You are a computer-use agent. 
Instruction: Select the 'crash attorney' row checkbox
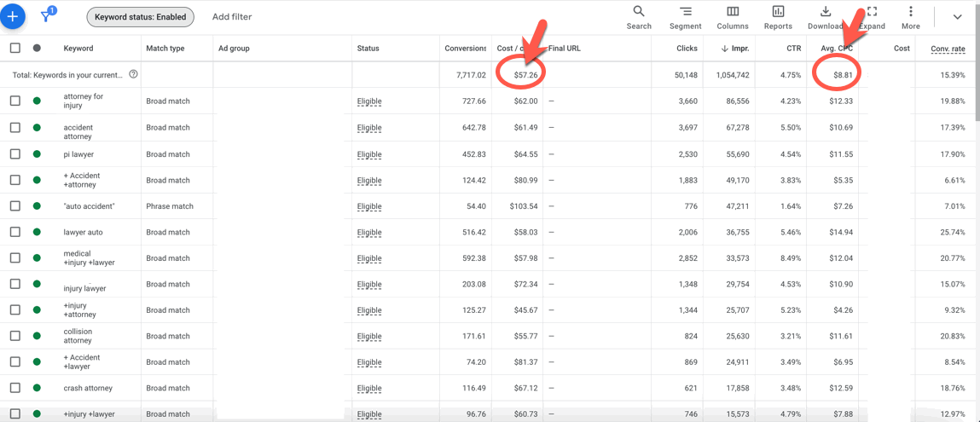(15, 388)
